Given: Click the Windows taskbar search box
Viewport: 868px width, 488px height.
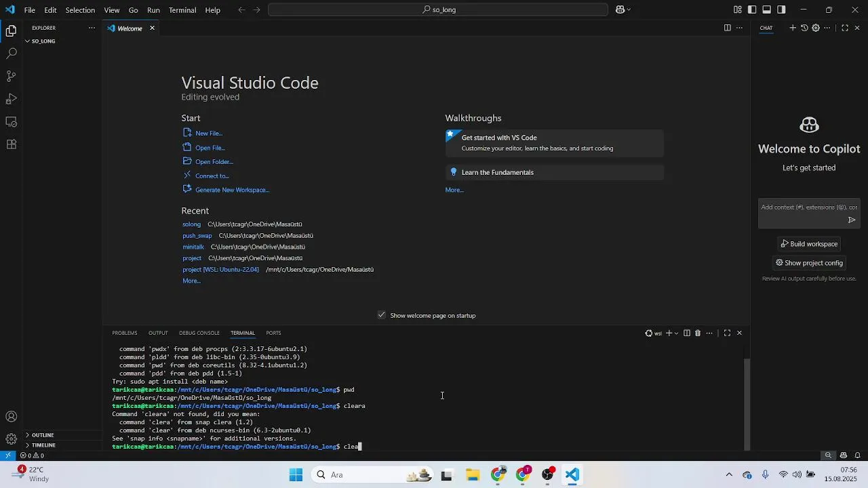Looking at the screenshot, I should 372,475.
